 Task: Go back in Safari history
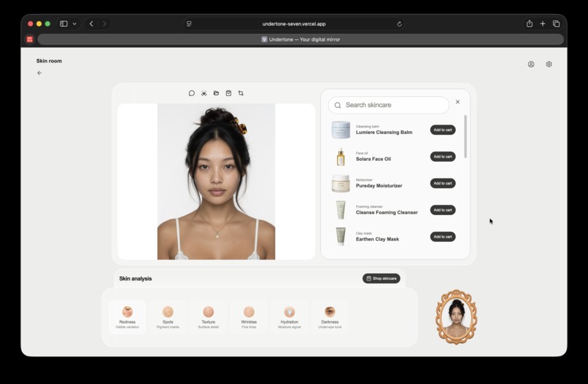point(91,23)
